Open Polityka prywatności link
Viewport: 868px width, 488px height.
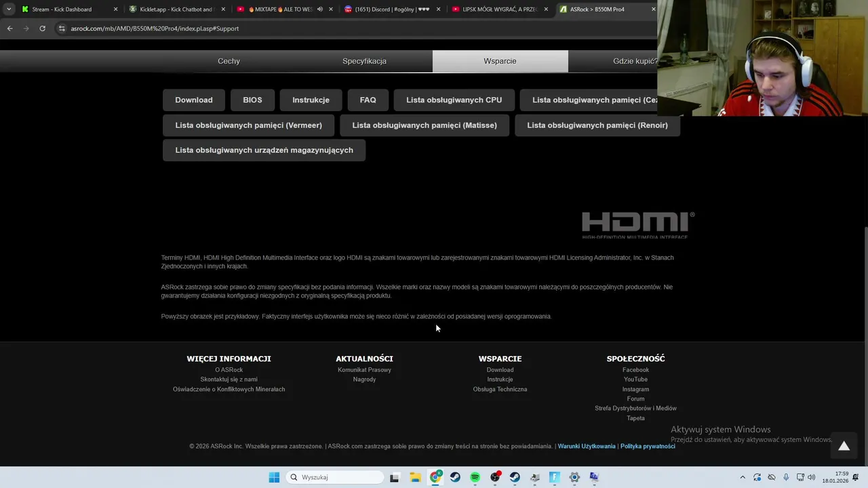(x=648, y=446)
